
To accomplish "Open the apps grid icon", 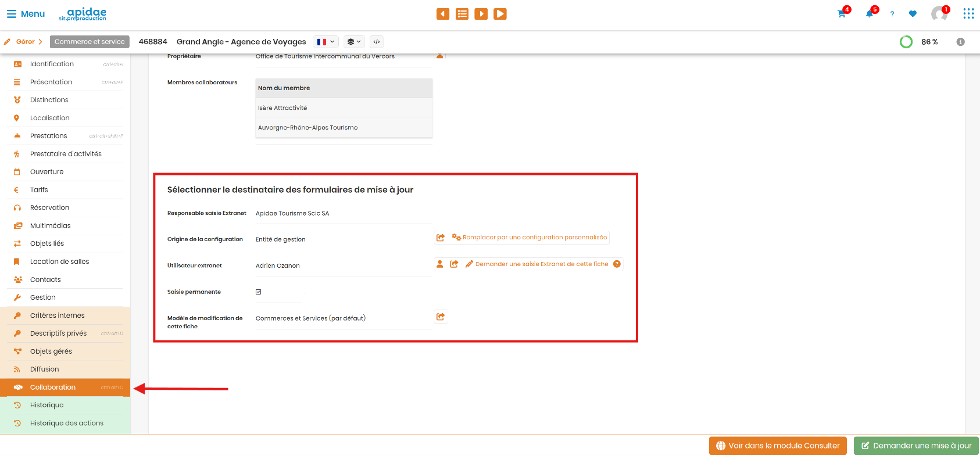I will tap(968, 14).
